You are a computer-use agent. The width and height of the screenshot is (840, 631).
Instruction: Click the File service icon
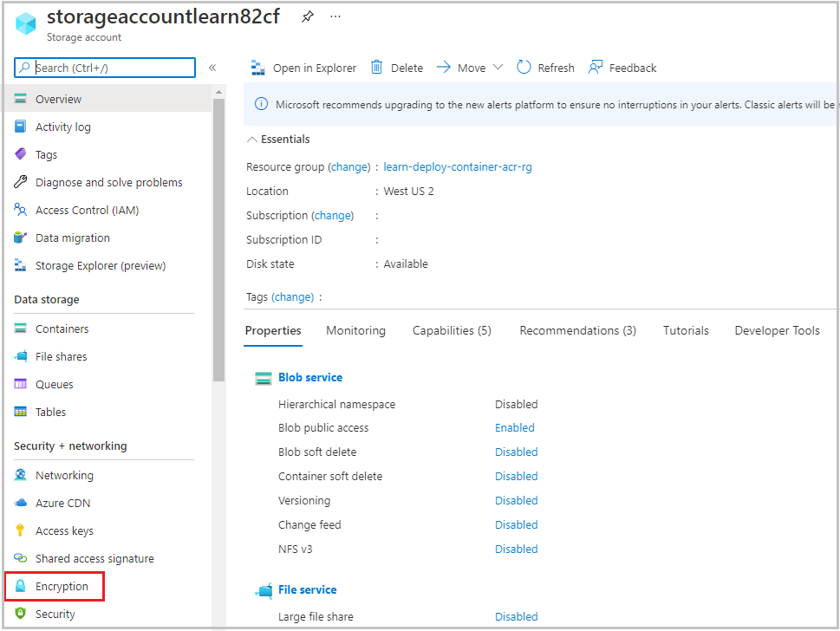[x=263, y=590]
